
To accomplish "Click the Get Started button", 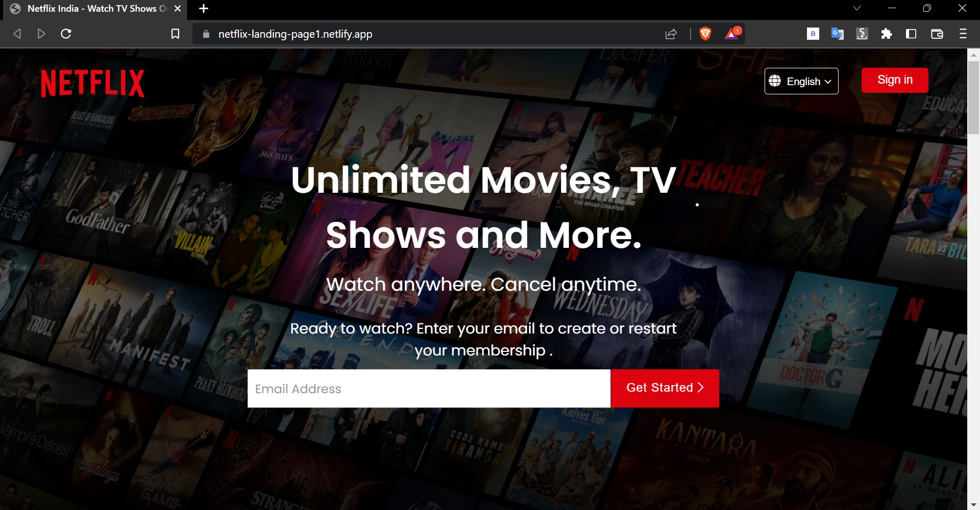I will [664, 388].
